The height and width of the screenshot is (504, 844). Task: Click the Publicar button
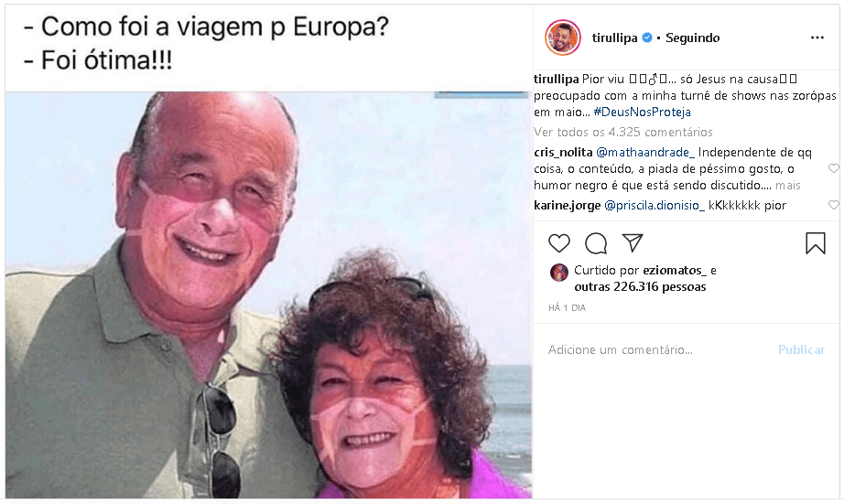pyautogui.click(x=801, y=349)
